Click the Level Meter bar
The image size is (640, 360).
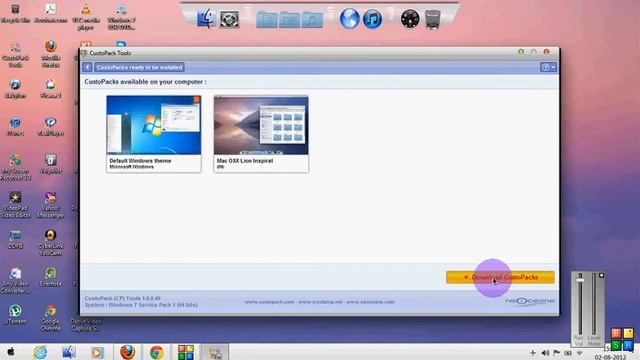coord(594,304)
